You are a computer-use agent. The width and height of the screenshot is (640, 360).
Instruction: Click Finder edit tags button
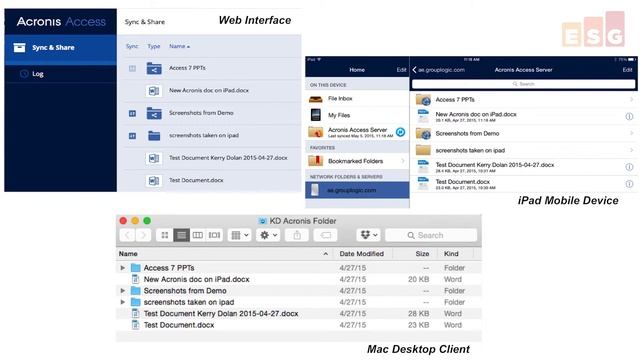325,235
